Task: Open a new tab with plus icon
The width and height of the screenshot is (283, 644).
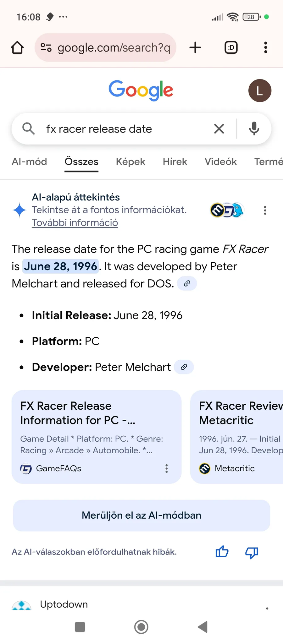Action: [195, 48]
